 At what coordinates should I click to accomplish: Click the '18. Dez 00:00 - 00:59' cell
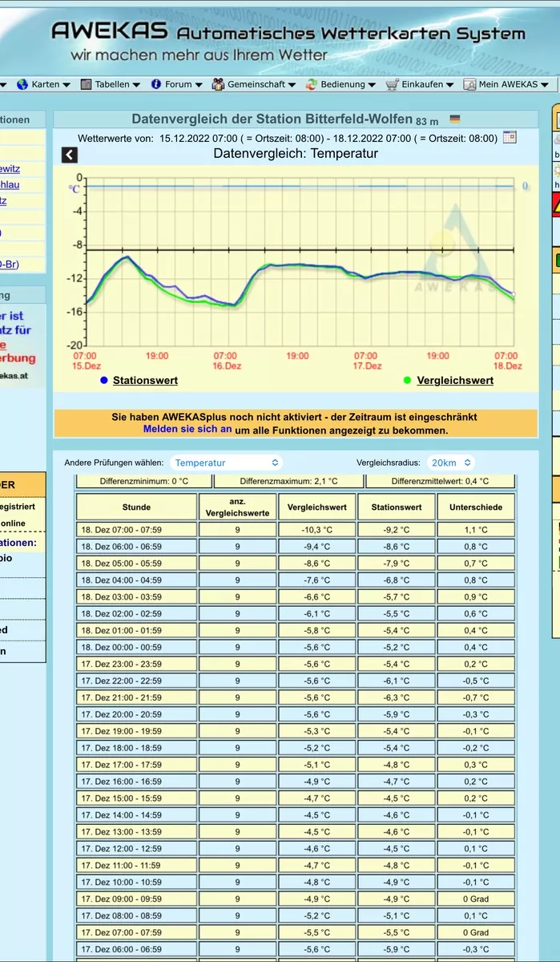pyautogui.click(x=136, y=648)
